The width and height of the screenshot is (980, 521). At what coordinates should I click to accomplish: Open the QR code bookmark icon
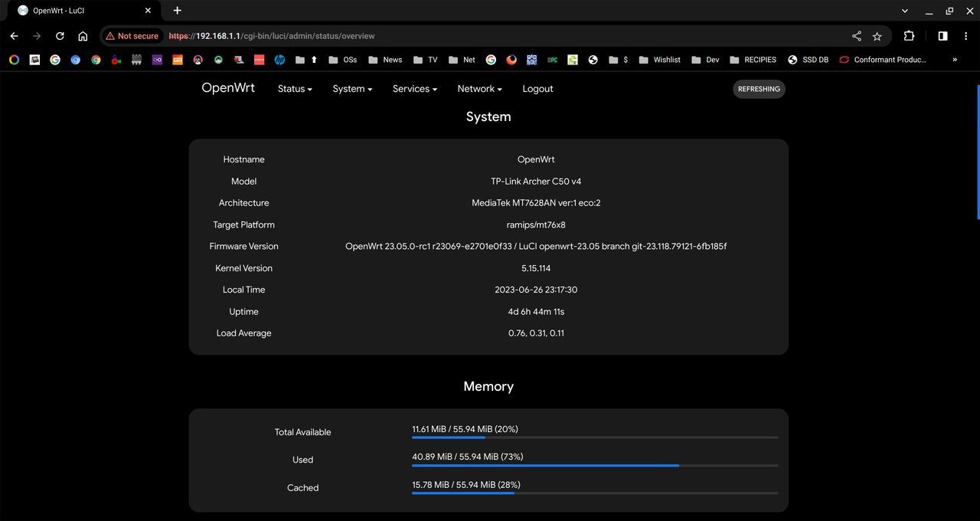[531, 60]
